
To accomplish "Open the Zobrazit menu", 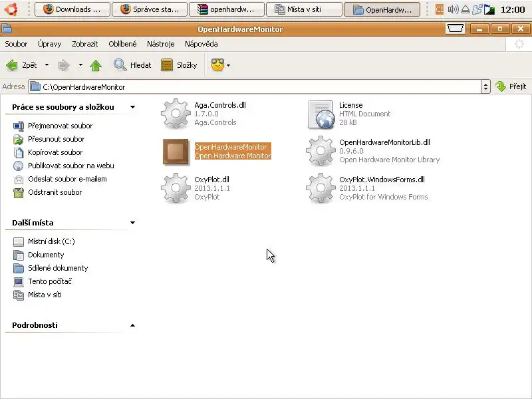I will pyautogui.click(x=85, y=44).
